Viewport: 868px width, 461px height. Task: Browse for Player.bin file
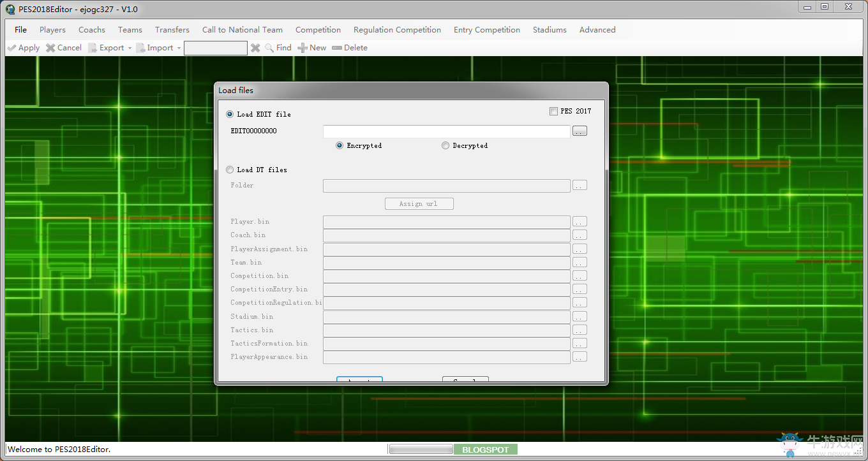click(x=580, y=222)
